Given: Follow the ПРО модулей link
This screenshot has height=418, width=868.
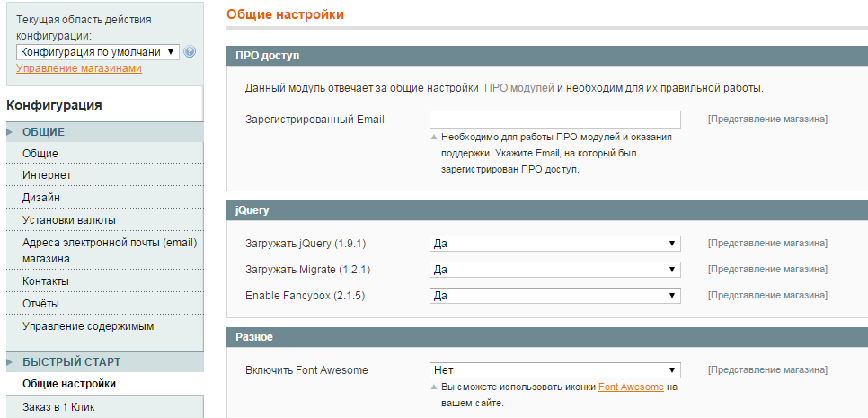Looking at the screenshot, I should 518,88.
